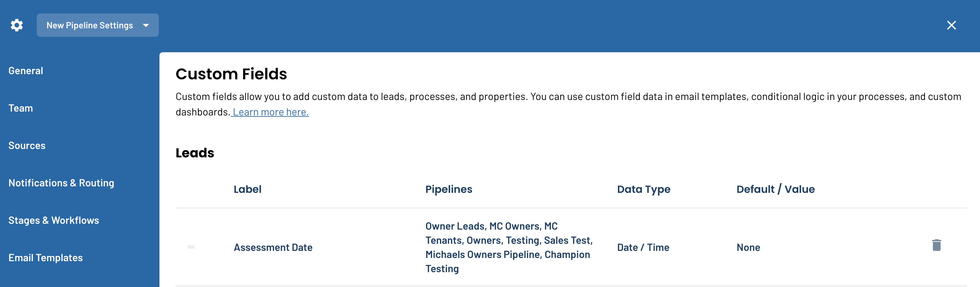Viewport: 980px width, 287px height.
Task: Select the Date / Time data type cell
Action: (643, 247)
